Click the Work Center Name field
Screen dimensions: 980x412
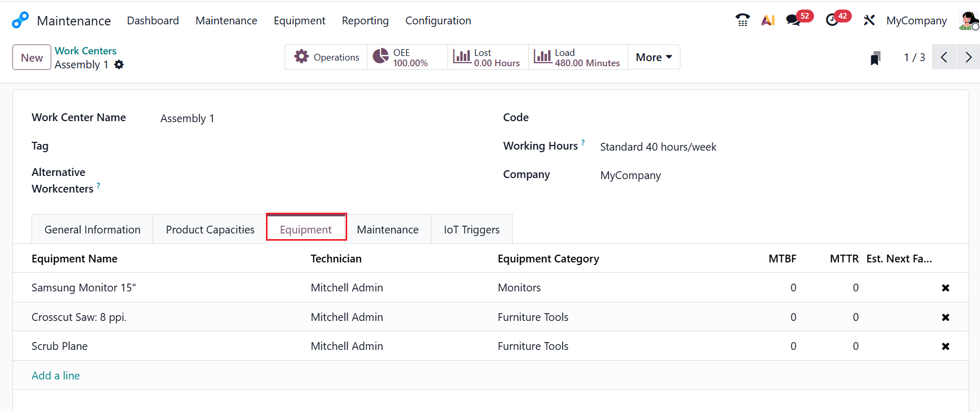click(x=310, y=119)
